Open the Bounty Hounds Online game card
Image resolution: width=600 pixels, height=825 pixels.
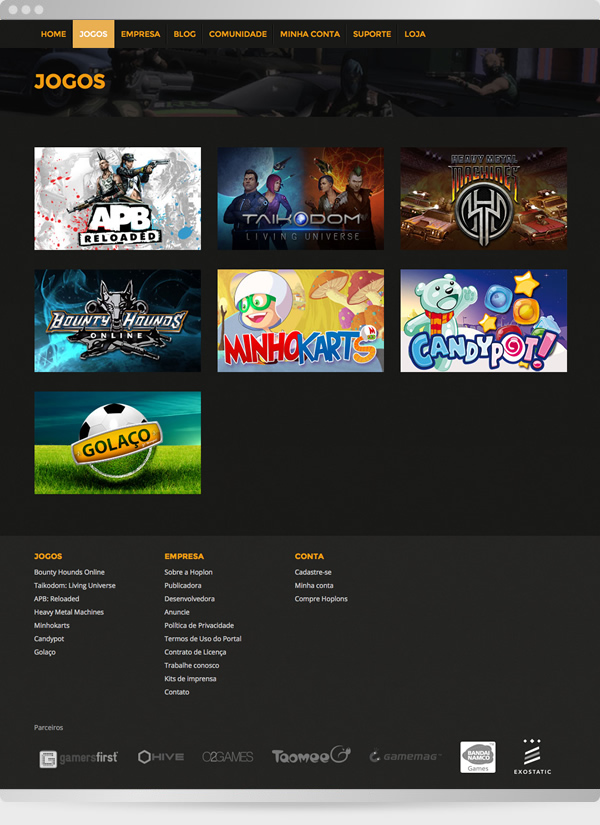(x=117, y=320)
